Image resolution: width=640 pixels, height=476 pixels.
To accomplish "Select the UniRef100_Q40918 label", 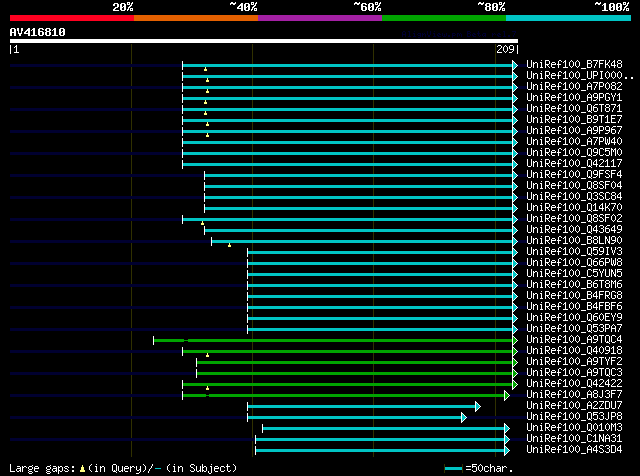I will tap(574, 351).
